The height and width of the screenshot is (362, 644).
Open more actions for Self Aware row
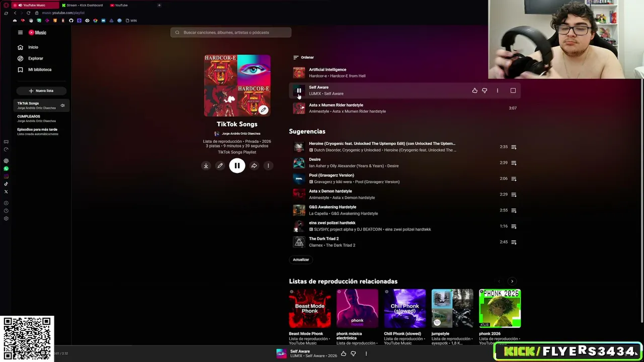pos(498,90)
